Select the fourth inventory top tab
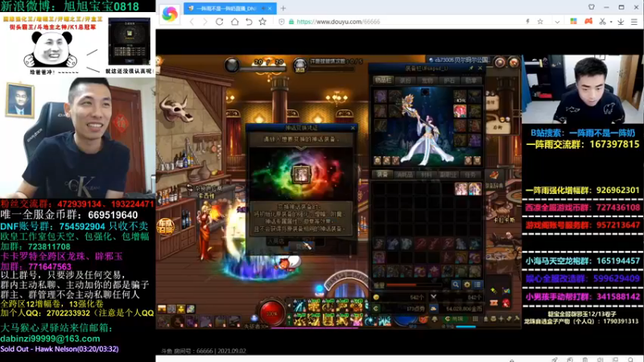 point(449,80)
